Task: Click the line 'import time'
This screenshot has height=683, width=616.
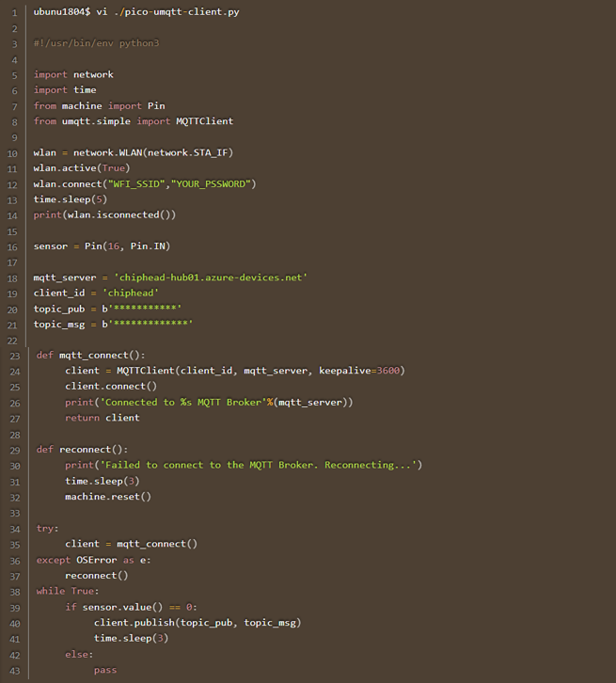Action: [65, 89]
